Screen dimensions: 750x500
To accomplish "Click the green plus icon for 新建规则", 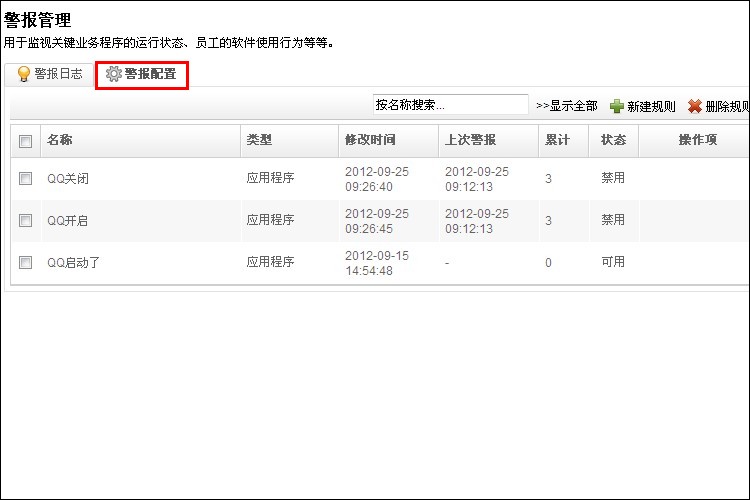I will point(617,106).
